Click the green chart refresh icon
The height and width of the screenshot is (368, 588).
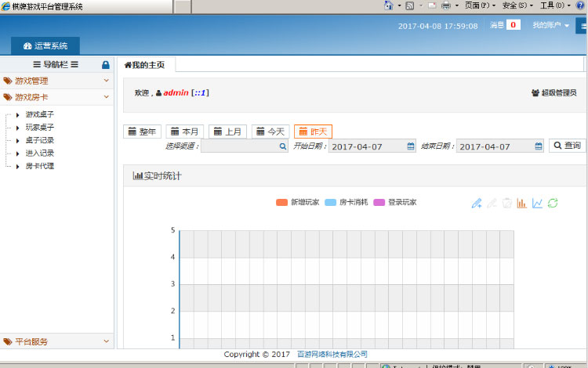[x=553, y=203]
